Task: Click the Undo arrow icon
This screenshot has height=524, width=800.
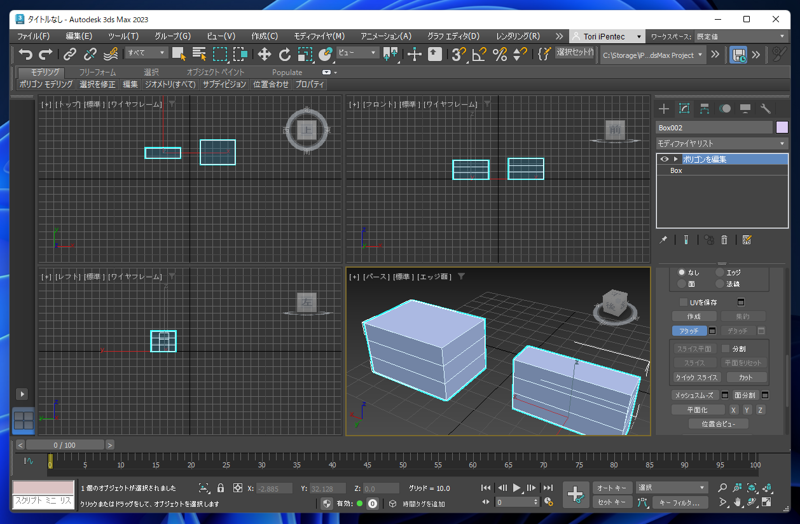Action: 25,54
